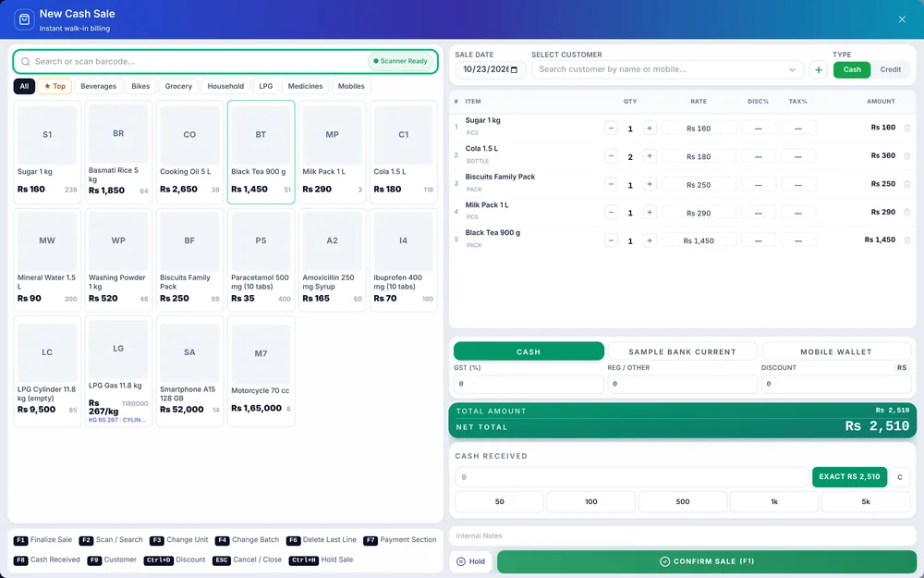The width and height of the screenshot is (924, 578).
Task: Click the Internal Notes field
Action: 683,535
